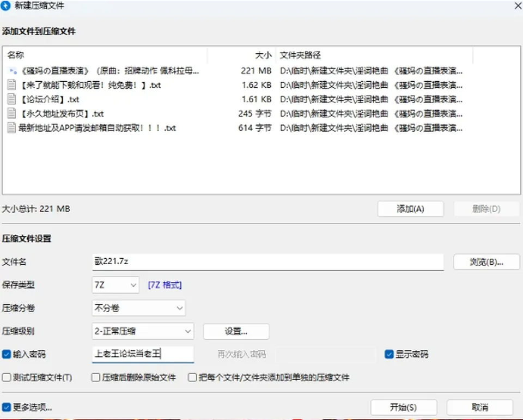Screen dimensions: 523x420
Task: Toggle the 更多选项... checkbox
Action: tap(7, 407)
